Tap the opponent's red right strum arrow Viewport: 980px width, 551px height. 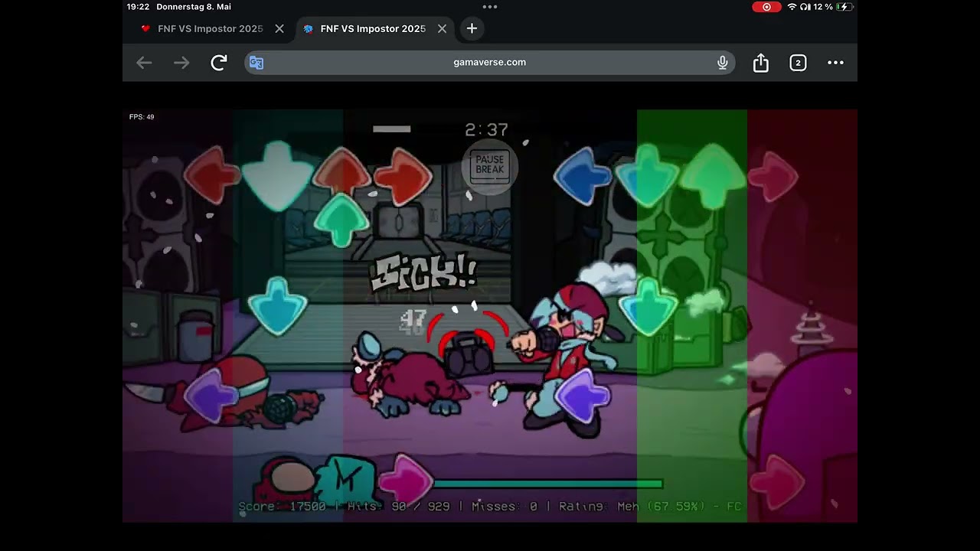pyautogui.click(x=403, y=176)
